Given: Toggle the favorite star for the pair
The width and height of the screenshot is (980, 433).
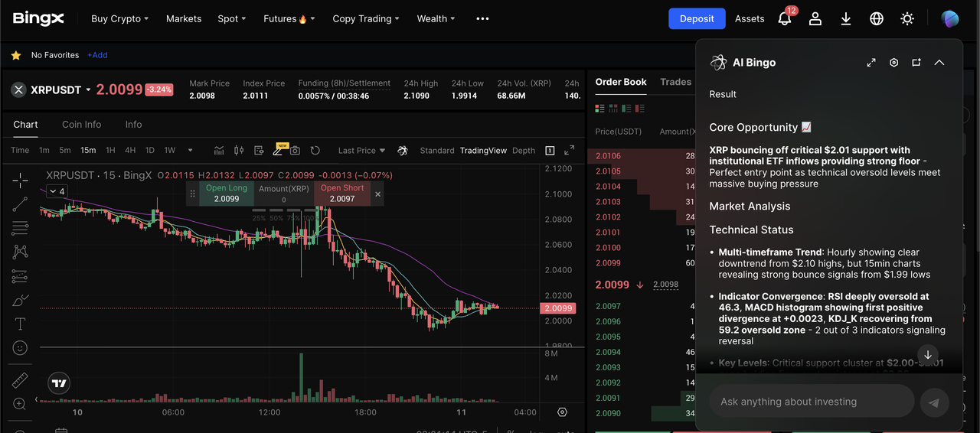Looking at the screenshot, I should point(15,55).
